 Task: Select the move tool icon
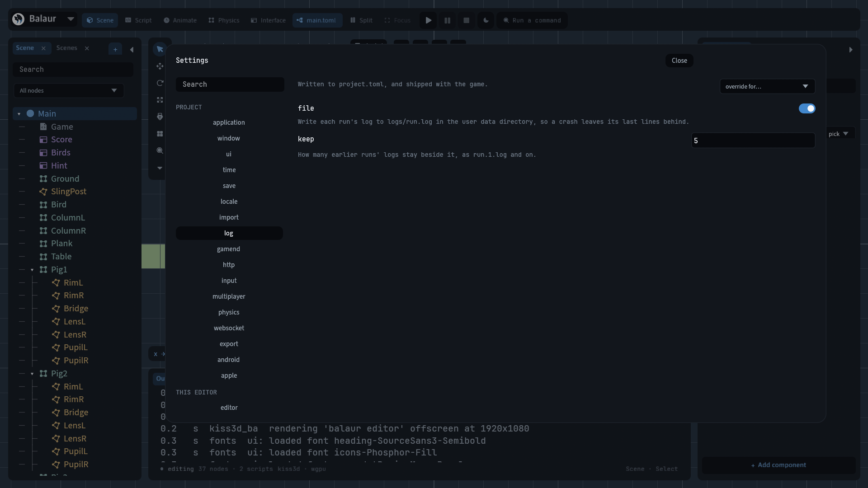160,66
